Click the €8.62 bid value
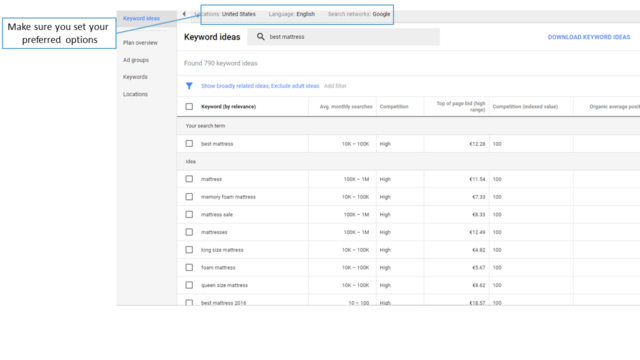This screenshot has height=360, width=640. click(478, 285)
